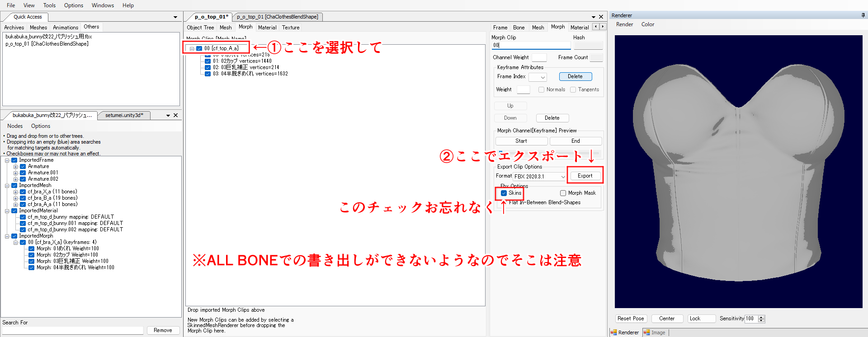Collapse the ImportedMorph tree node
The width and height of the screenshot is (868, 337).
(7, 236)
